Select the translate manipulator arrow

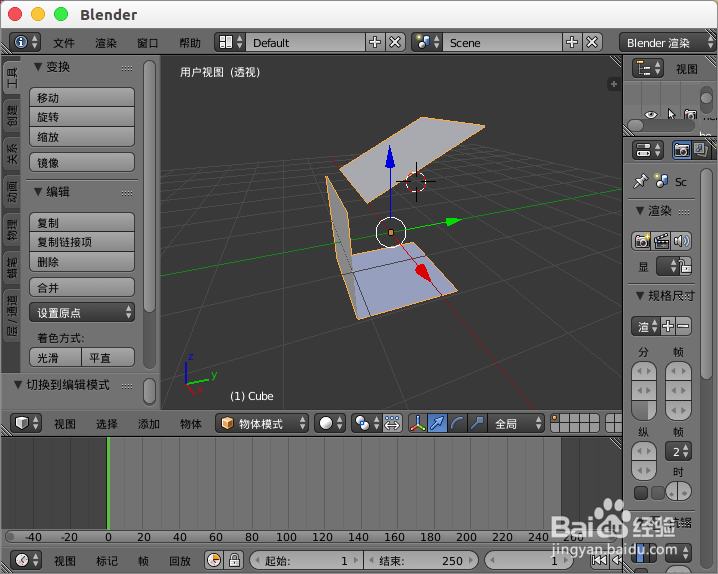point(437,423)
